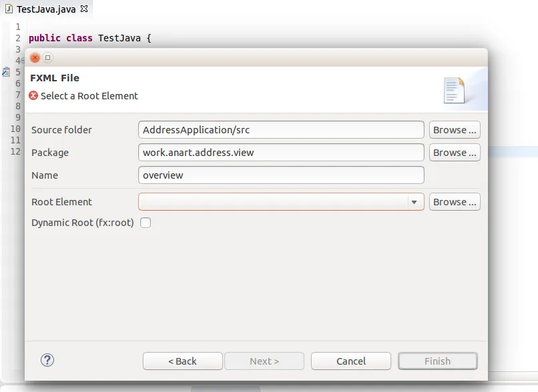Viewport: 538px width, 392px height.
Task: Click the red error icon beside Select a Root Element
Action: (33, 95)
